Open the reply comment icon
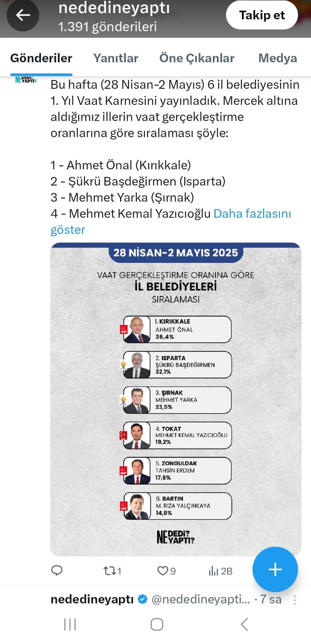311x644 pixels. coord(56,571)
